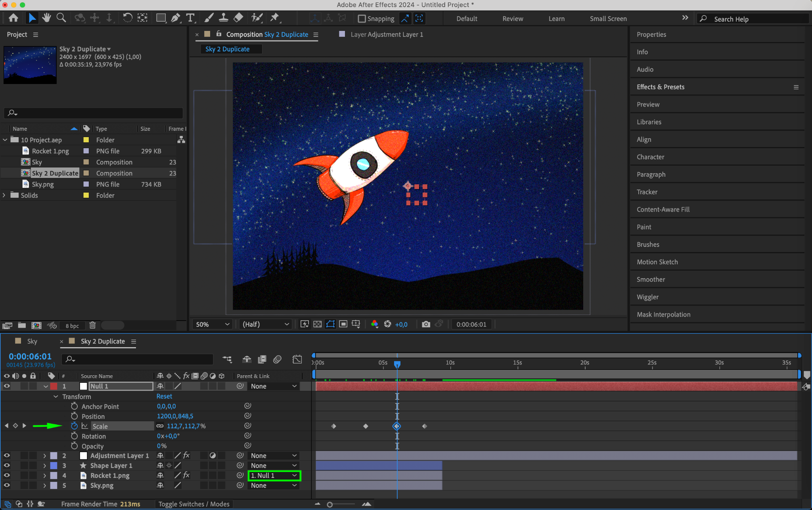Open the Graph Editor button in timeline
Viewport: 812px width, 510px height.
[x=297, y=359]
